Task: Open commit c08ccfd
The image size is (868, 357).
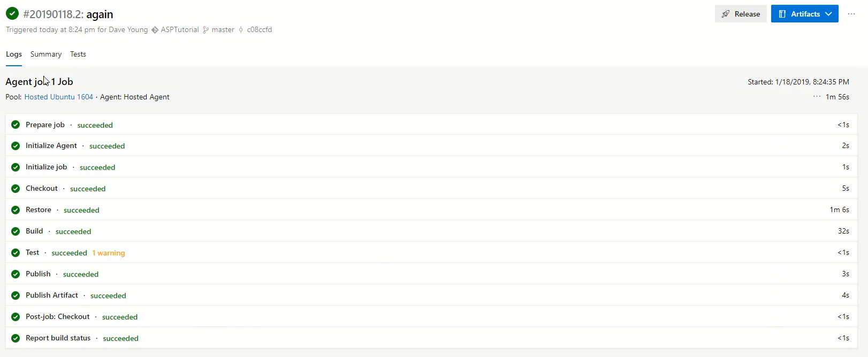Action: 260,30
